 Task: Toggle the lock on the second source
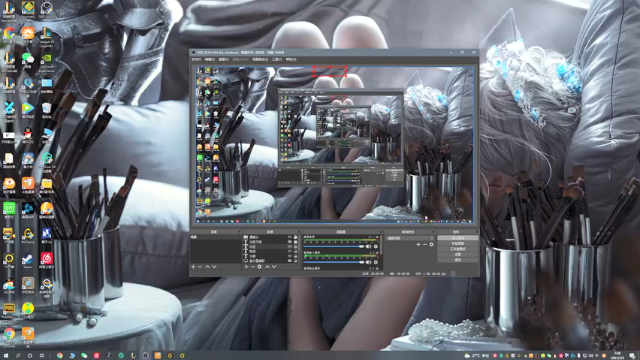pos(296,242)
